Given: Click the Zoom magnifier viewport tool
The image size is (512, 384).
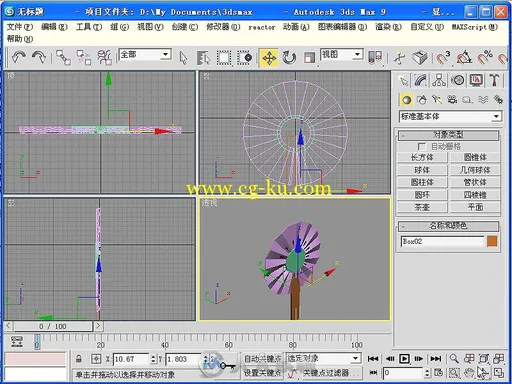Looking at the screenshot, I should pyautogui.click(x=454, y=359).
